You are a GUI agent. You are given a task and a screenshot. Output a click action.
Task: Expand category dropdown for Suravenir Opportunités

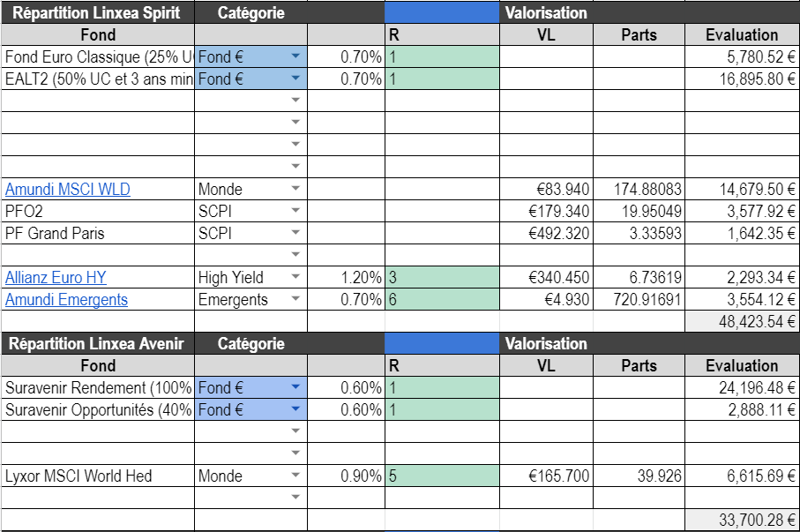tap(295, 409)
